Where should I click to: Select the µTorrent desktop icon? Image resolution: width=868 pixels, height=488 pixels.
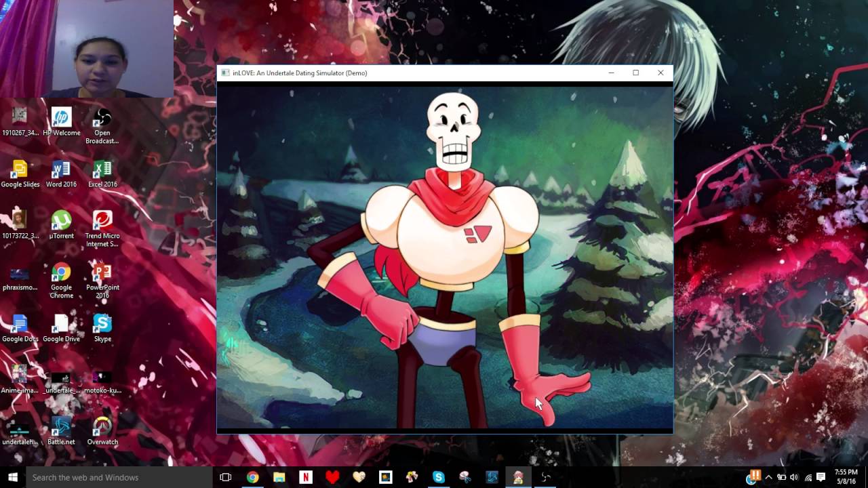(61, 225)
